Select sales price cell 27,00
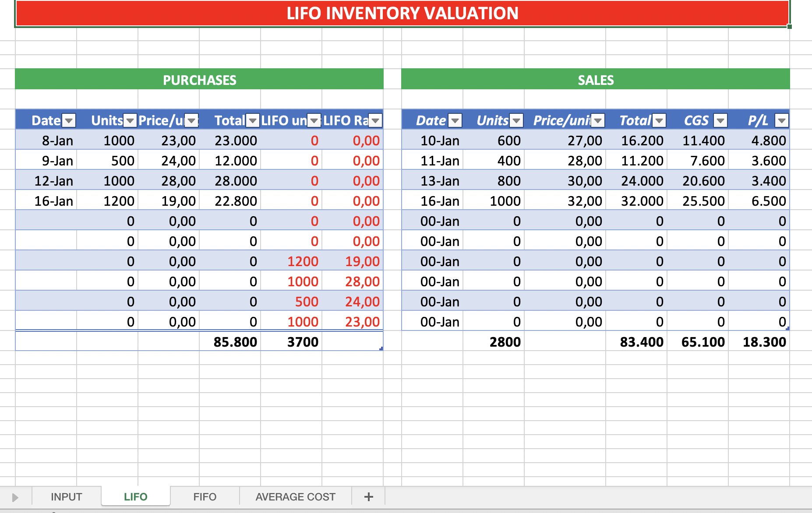 [565, 141]
